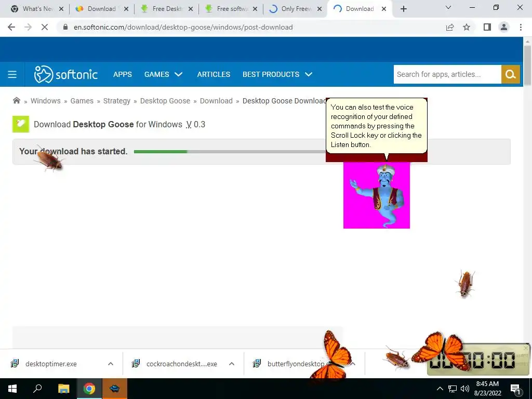Viewport: 532px width, 399px height.
Task: Go to the Desktop Goose breadcrumb link
Action: pyautogui.click(x=165, y=101)
